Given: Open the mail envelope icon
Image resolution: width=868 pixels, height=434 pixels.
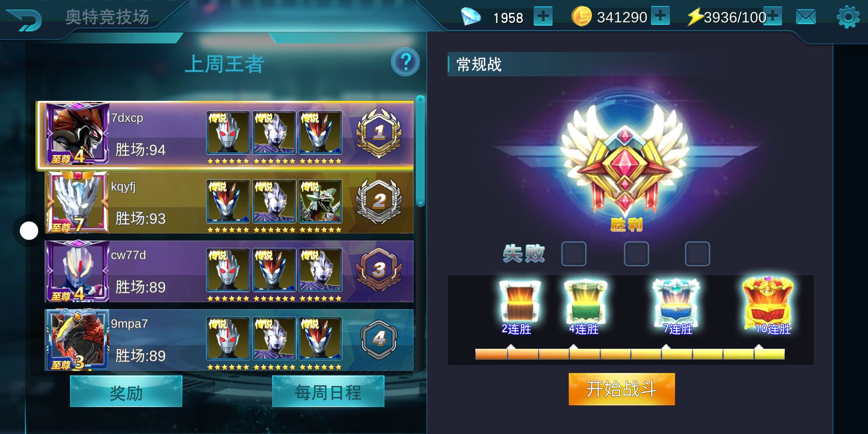Looking at the screenshot, I should coord(806,17).
